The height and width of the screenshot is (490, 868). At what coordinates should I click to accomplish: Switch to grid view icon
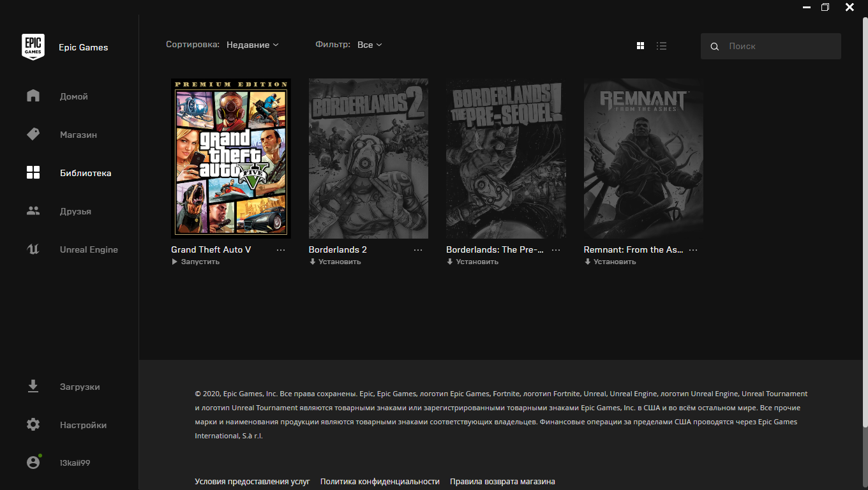point(641,46)
